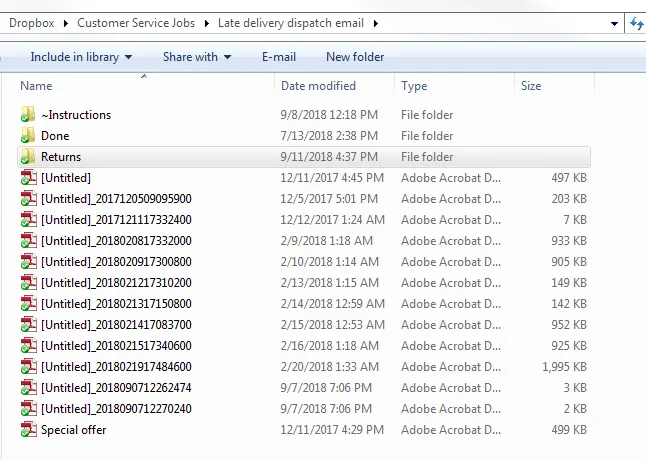Viewport: 646px width, 460px height.
Task: Select file [Untitled]_2018090712270240 by name
Action: click(x=117, y=409)
